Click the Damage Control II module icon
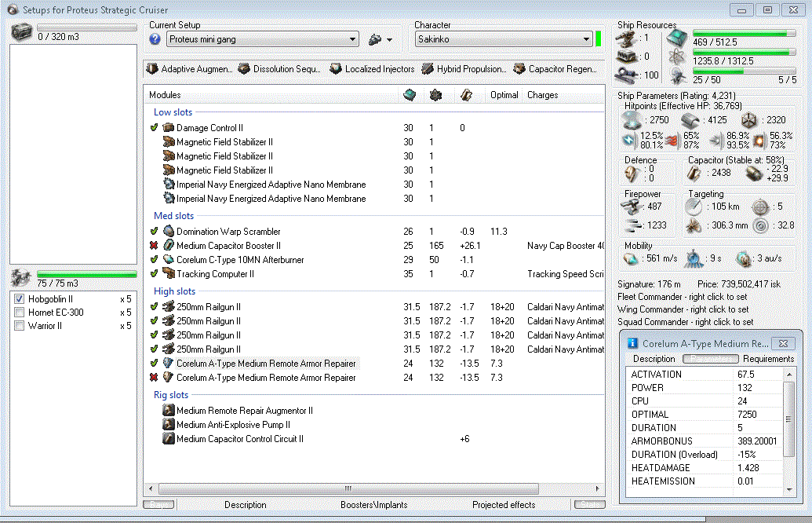This screenshot has height=523, width=812. click(x=169, y=127)
